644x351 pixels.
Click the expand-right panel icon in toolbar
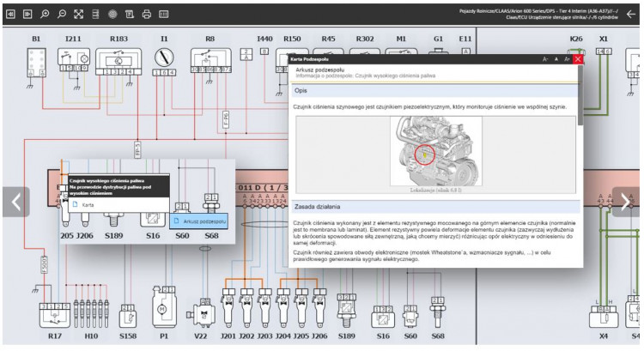27,15
